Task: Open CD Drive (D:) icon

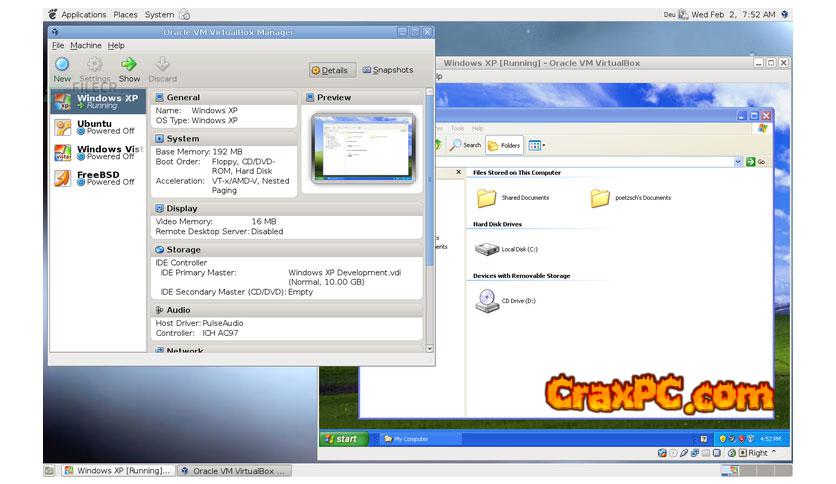Action: pos(485,299)
